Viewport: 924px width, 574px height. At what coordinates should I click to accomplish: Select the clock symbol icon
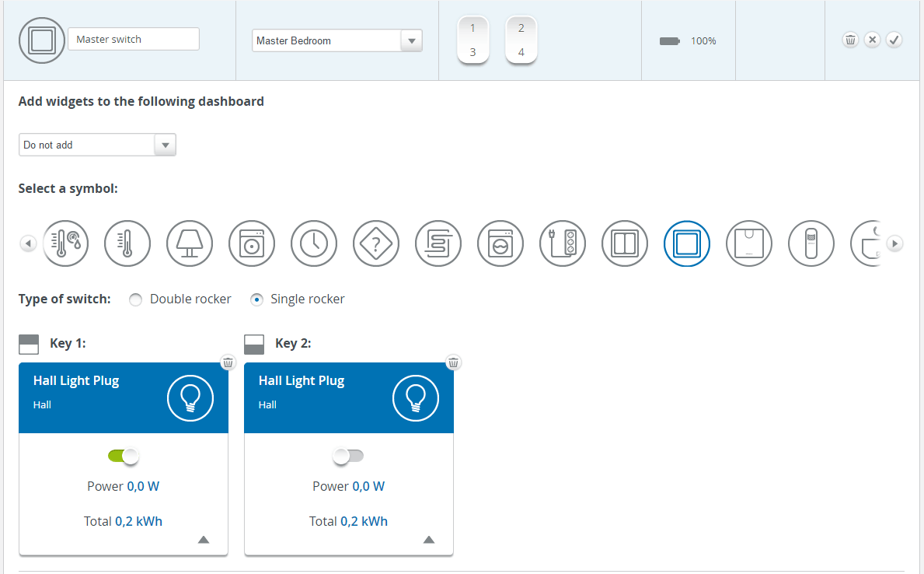(x=314, y=243)
